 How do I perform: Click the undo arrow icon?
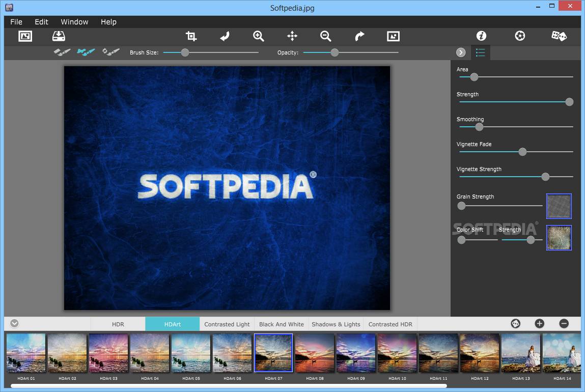[225, 36]
